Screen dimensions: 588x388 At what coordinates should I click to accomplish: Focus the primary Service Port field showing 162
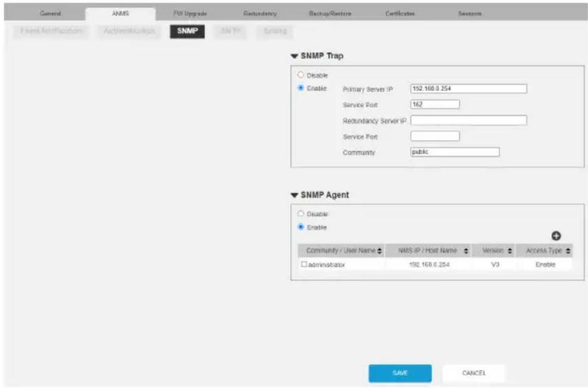click(435, 104)
